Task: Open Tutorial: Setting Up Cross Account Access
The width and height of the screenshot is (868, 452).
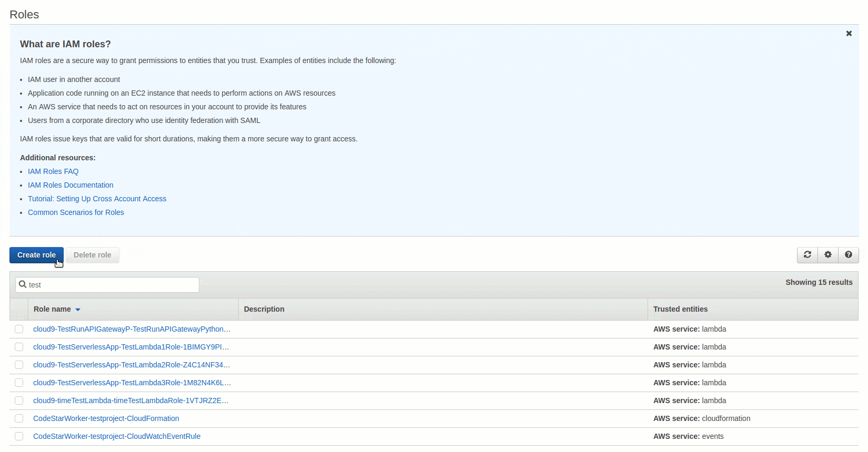Action: pyautogui.click(x=97, y=199)
